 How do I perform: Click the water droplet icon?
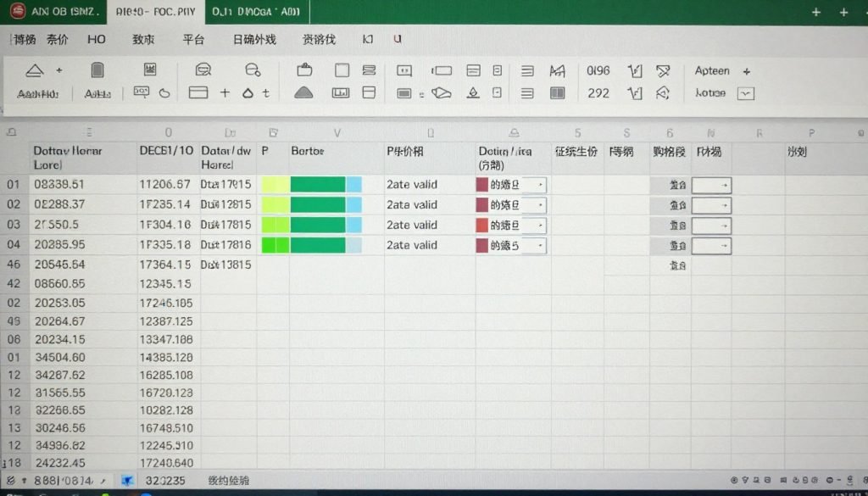tap(248, 93)
